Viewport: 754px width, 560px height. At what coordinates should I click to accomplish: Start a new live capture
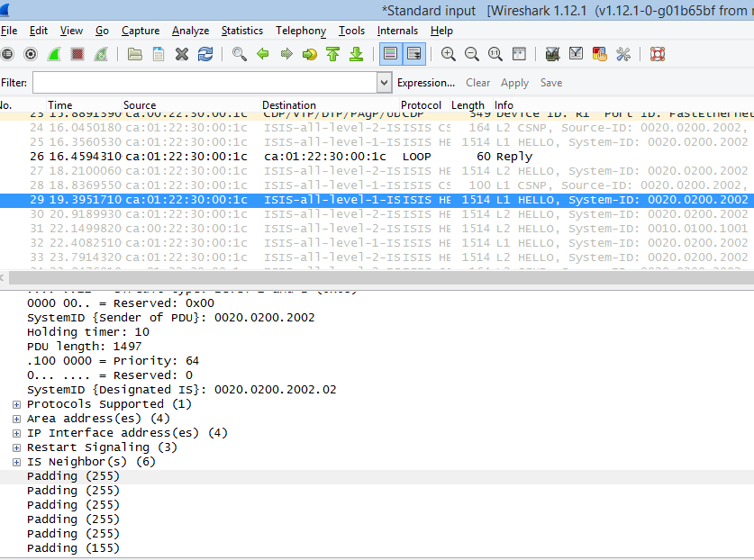54,54
